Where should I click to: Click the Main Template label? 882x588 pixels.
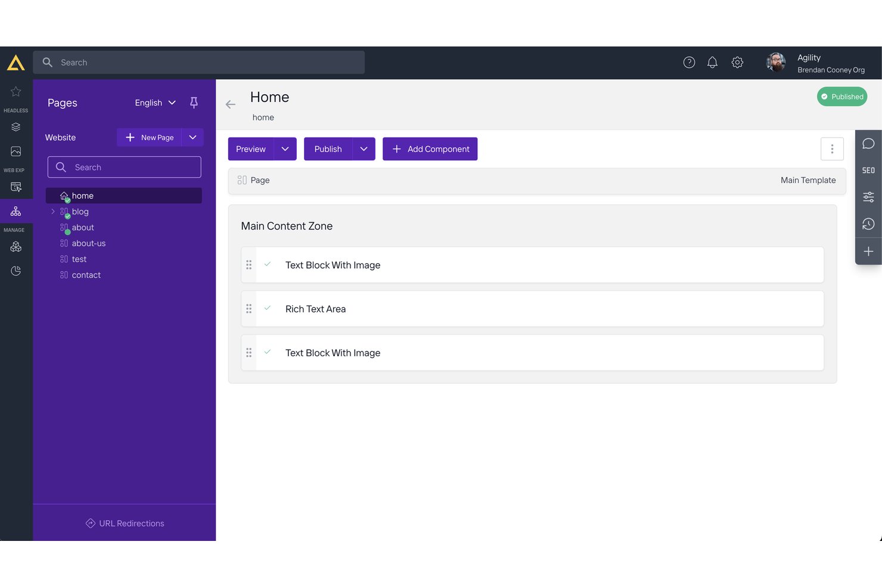808,180
